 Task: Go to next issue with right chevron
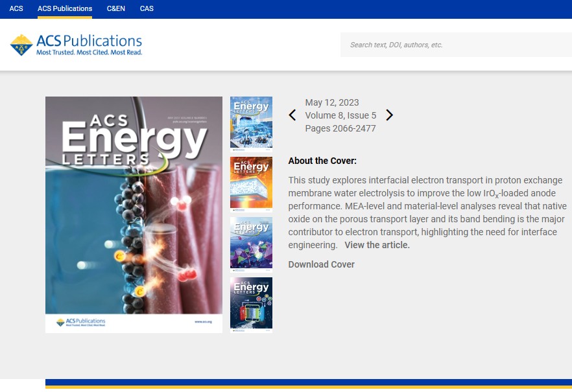pos(389,115)
